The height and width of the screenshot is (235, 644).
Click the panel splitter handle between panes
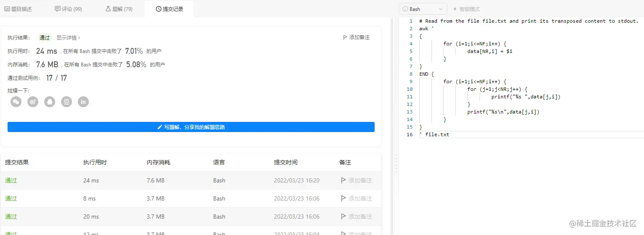pyautogui.click(x=396, y=164)
